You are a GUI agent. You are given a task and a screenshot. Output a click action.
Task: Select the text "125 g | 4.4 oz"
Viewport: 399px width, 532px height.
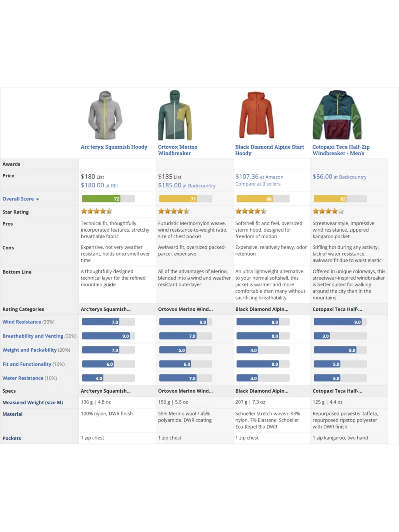pos(327,402)
